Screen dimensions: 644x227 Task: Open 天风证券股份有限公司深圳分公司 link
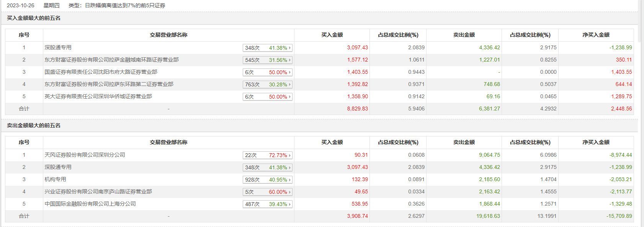point(85,155)
